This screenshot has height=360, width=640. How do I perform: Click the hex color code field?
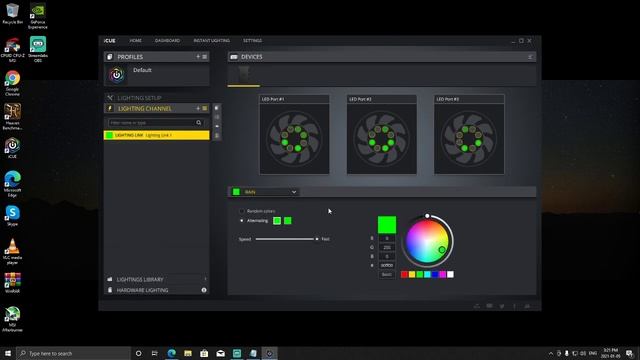[x=387, y=265]
